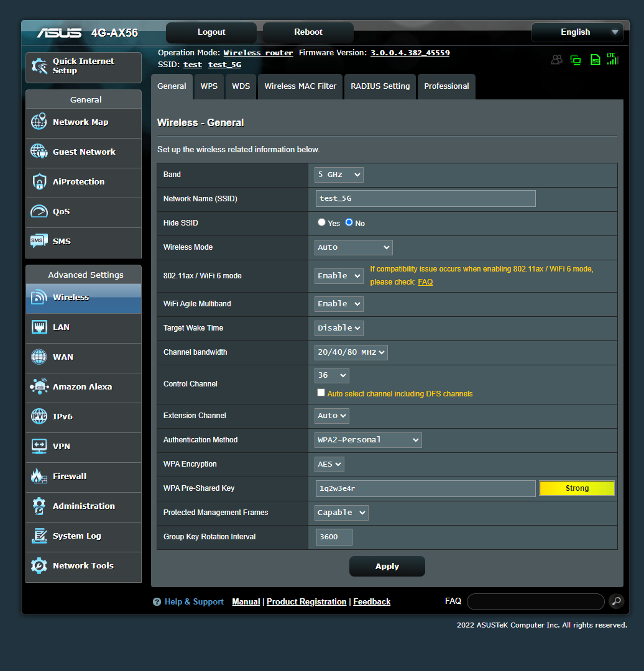644x671 pixels.
Task: Open the Manual link
Action: (246, 601)
